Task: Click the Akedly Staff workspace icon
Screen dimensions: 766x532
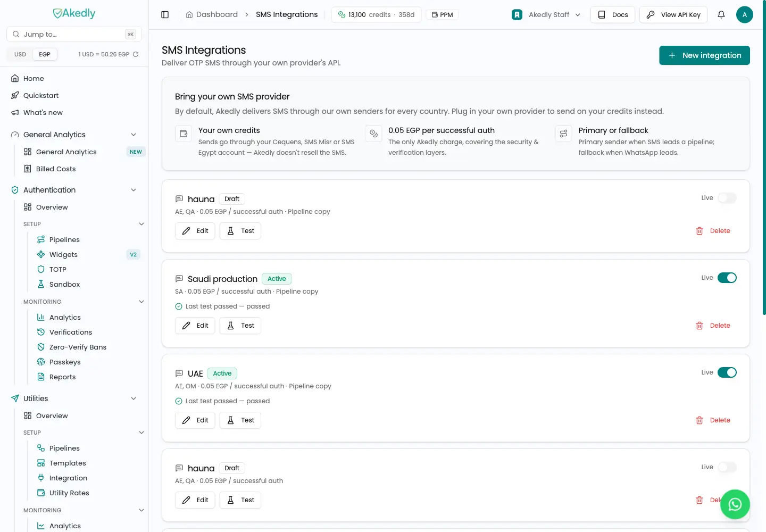Action: click(517, 15)
